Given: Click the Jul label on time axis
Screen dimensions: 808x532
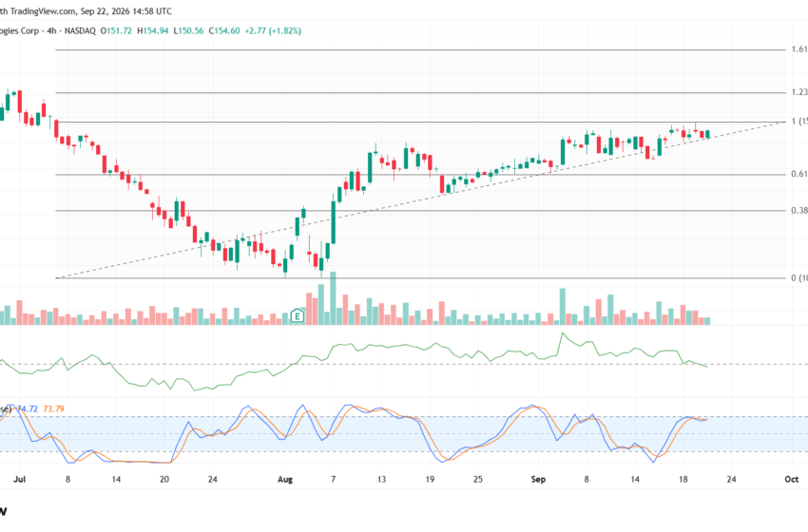Looking at the screenshot, I should click(20, 480).
